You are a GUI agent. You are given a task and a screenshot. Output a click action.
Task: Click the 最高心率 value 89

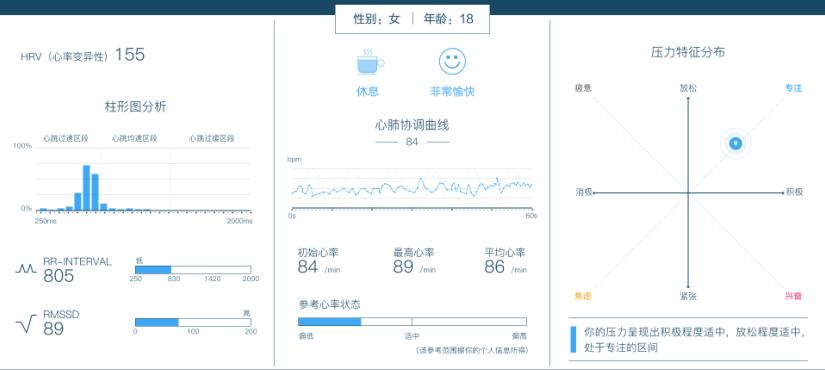pyautogui.click(x=403, y=267)
